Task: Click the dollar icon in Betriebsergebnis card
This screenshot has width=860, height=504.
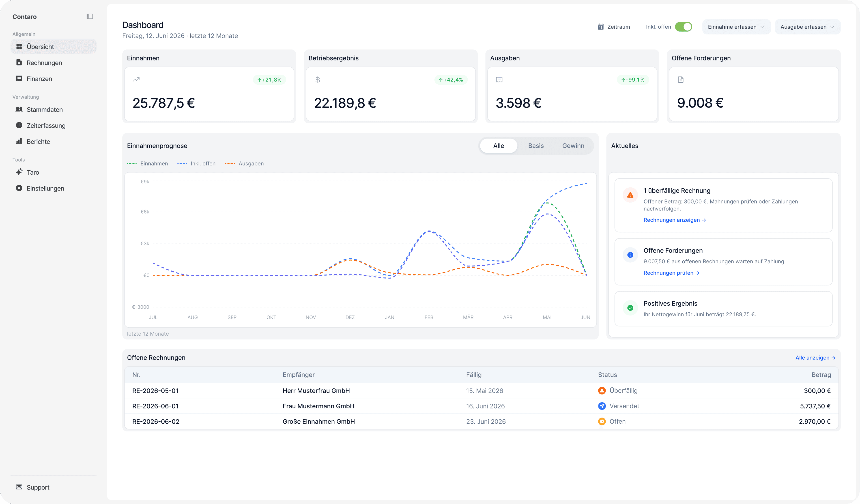Action: [318, 79]
